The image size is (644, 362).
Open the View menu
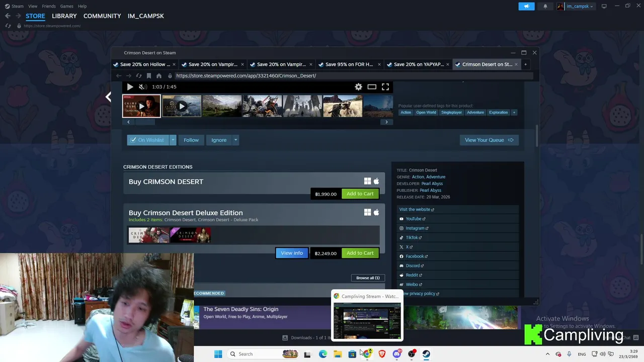coord(33,6)
